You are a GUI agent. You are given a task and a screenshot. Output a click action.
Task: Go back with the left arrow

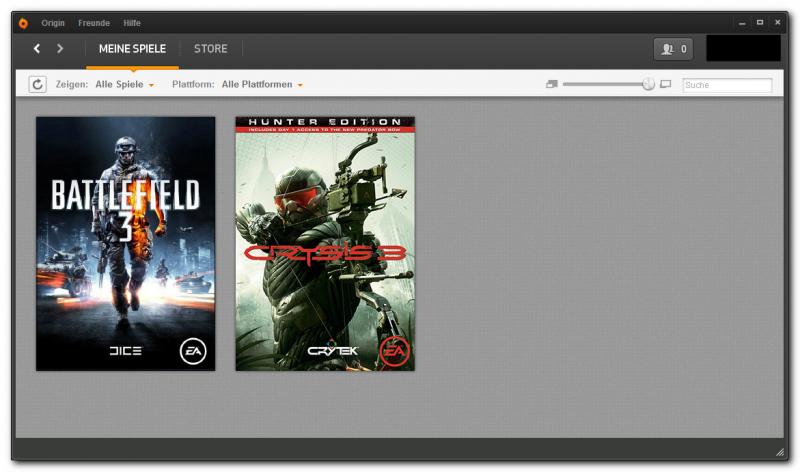(x=37, y=48)
